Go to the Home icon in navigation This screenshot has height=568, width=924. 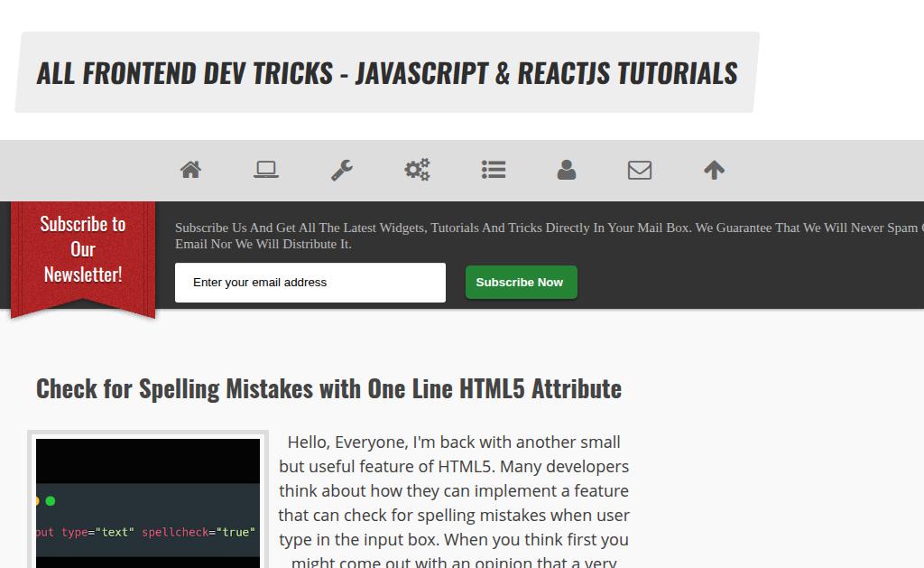(190, 170)
